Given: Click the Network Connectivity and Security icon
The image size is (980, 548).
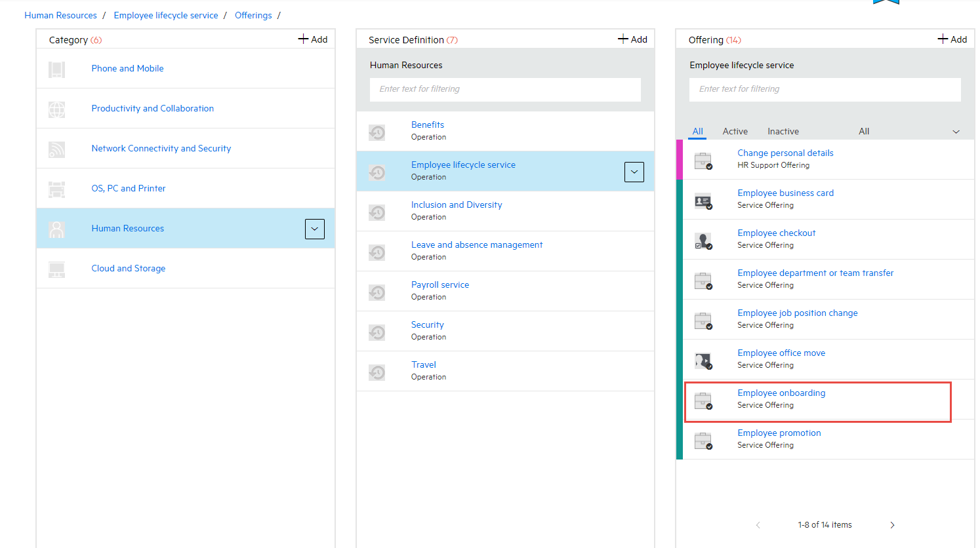Looking at the screenshot, I should click(57, 148).
